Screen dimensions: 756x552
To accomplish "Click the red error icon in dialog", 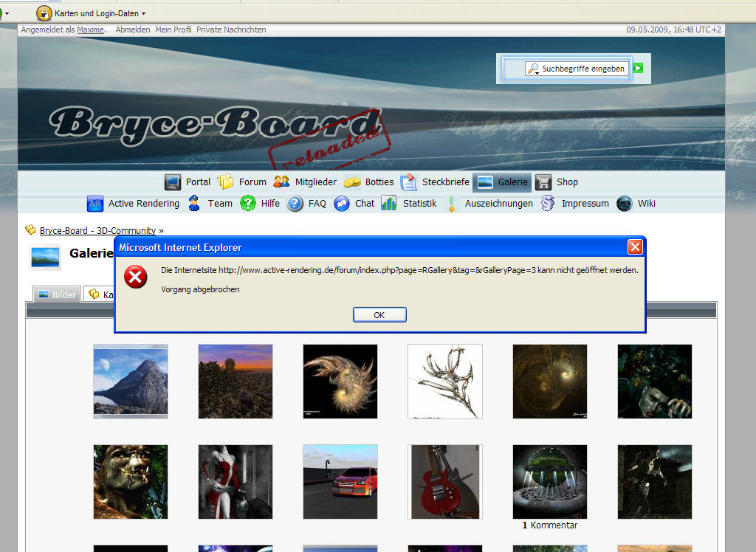I will coord(136,277).
